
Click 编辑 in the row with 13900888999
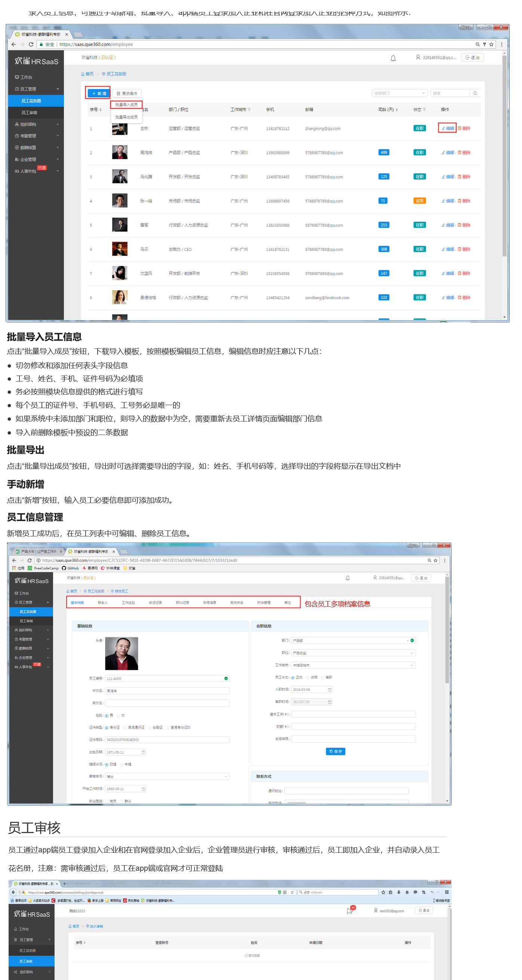(448, 153)
